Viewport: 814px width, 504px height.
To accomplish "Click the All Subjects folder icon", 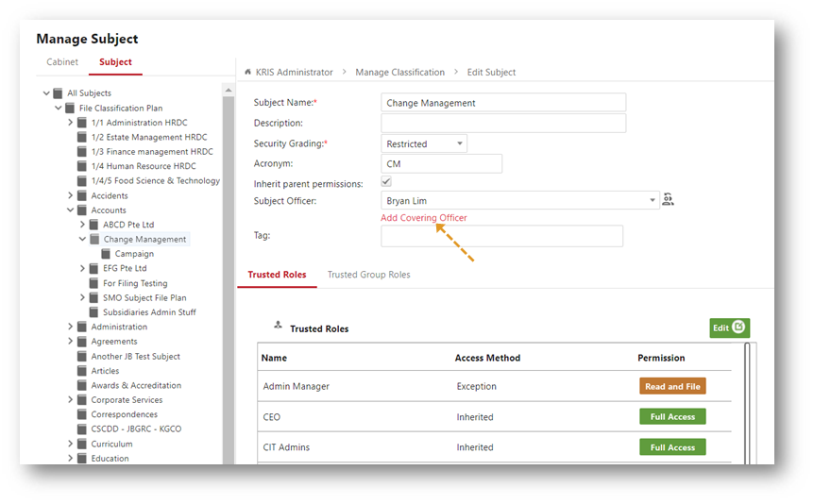I will click(x=58, y=92).
